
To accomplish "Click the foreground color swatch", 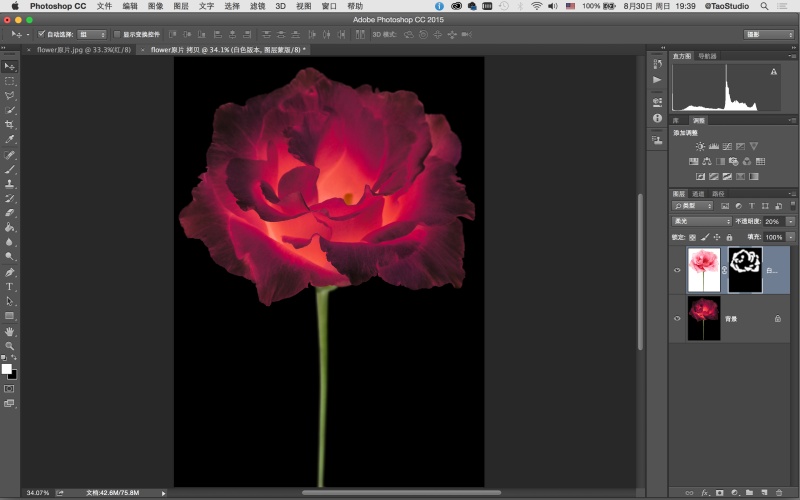I will [6, 369].
